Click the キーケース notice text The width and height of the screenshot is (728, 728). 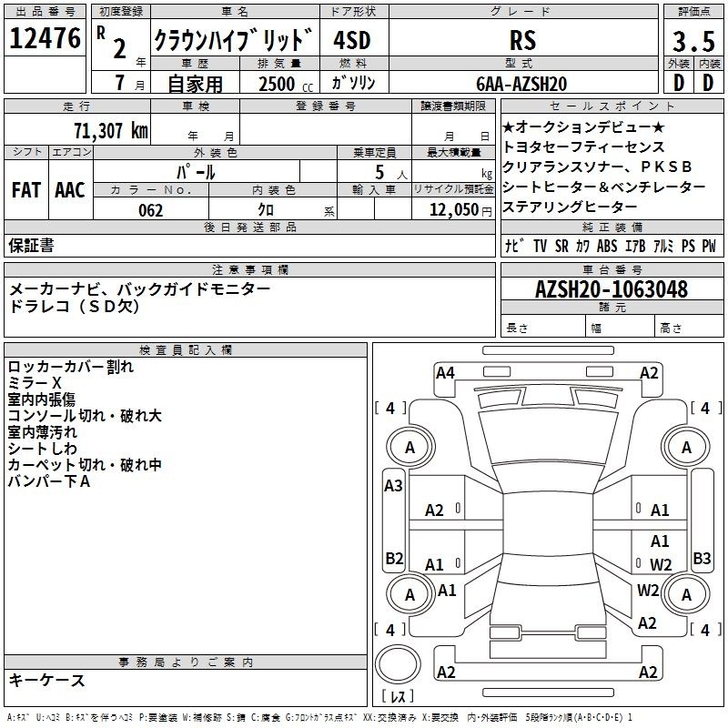pos(47,681)
